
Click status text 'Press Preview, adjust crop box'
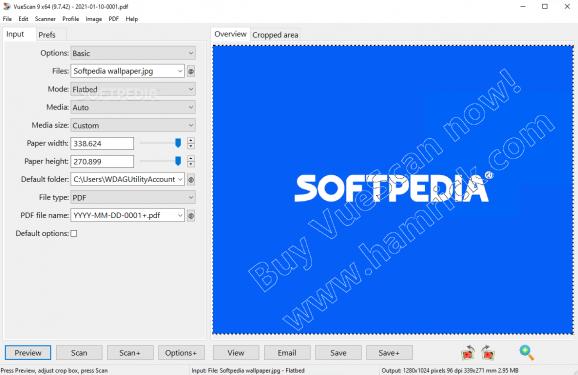point(55,371)
